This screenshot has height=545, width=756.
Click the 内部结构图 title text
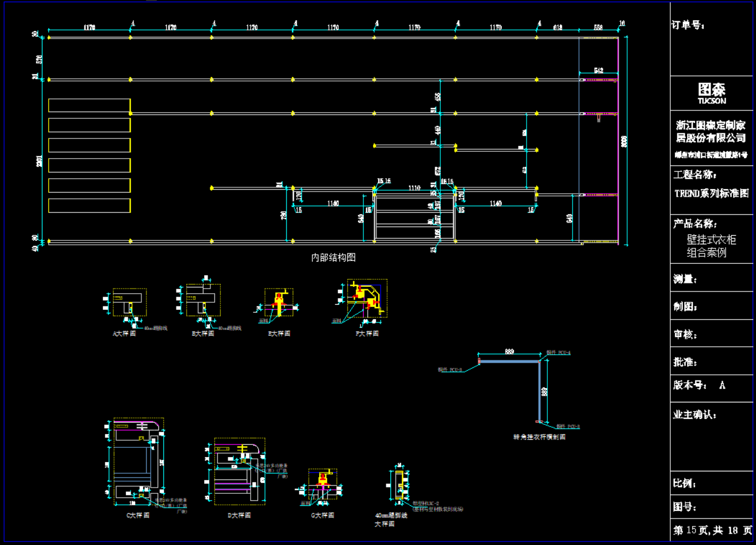click(x=333, y=258)
